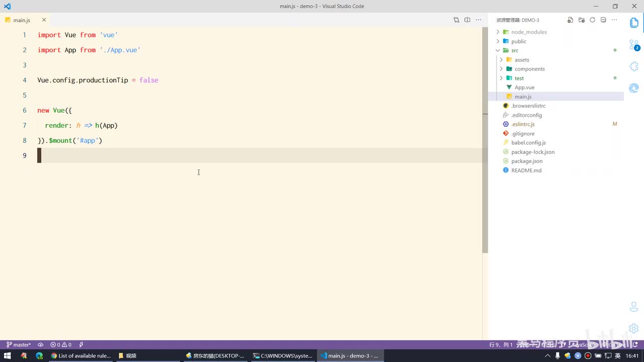Expand the assets folder
Screen dimensions: 644x362
click(556, 60)
